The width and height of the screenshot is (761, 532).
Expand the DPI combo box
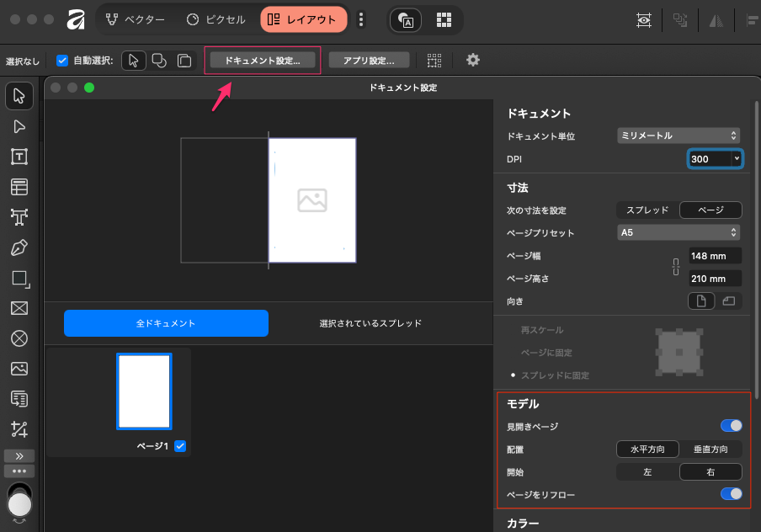(737, 158)
